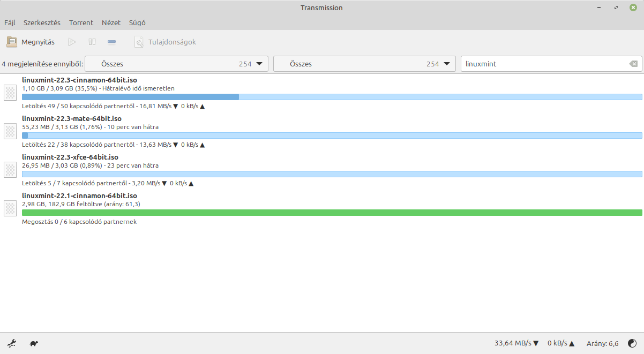The image size is (644, 354).
Task: Open Tulajdonságok torrent properties
Action: [x=165, y=42]
